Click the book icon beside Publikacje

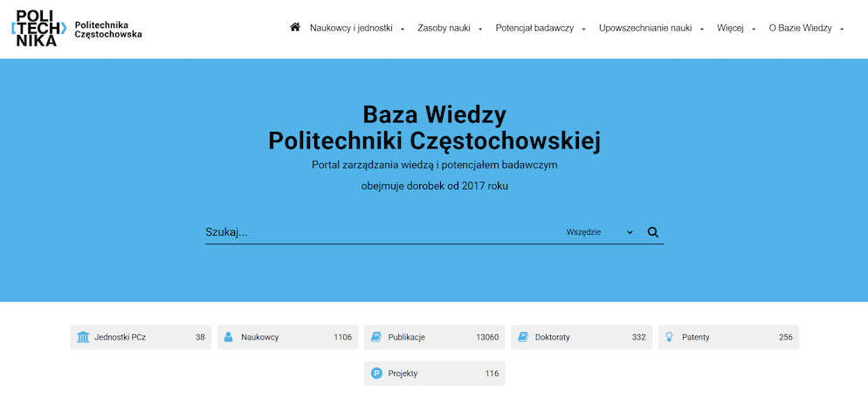375,337
